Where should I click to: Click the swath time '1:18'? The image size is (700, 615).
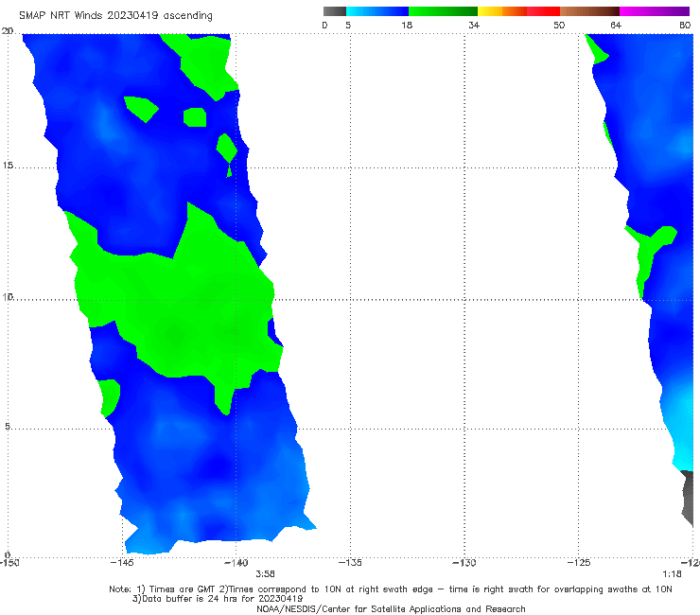pyautogui.click(x=672, y=574)
